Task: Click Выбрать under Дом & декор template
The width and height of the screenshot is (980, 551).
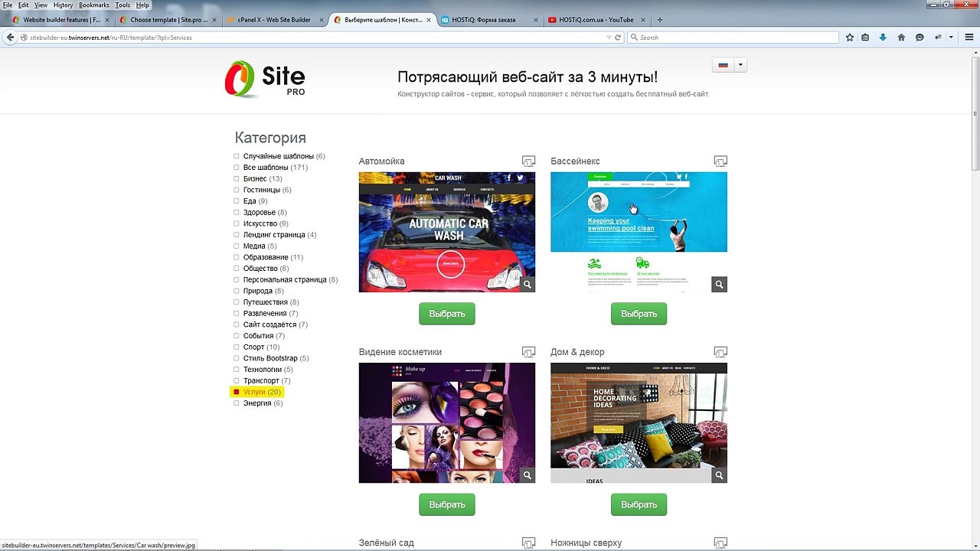Action: [x=639, y=504]
